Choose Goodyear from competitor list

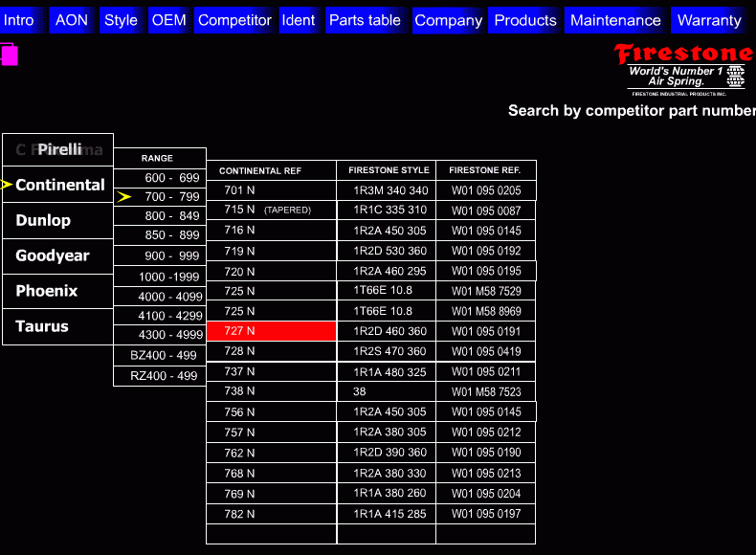point(57,256)
